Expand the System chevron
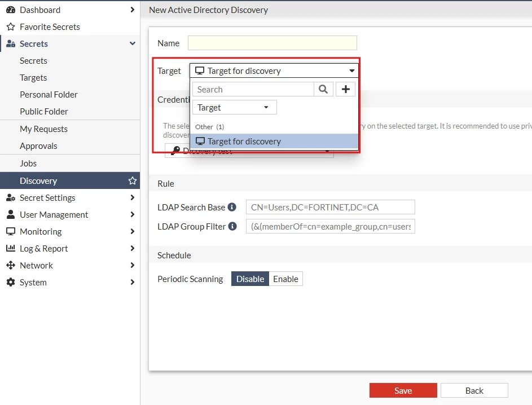532x405 pixels. [133, 282]
